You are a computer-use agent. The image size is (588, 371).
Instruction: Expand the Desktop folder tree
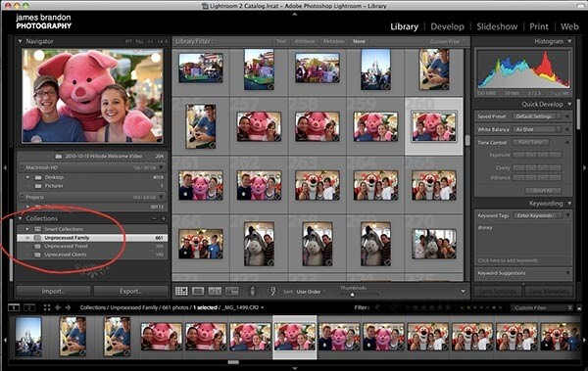[x=27, y=177]
